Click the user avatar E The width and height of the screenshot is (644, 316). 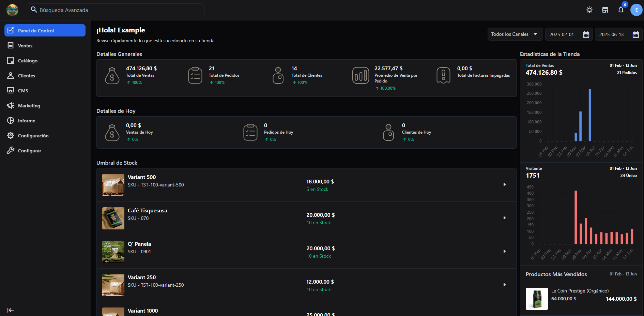click(x=636, y=10)
